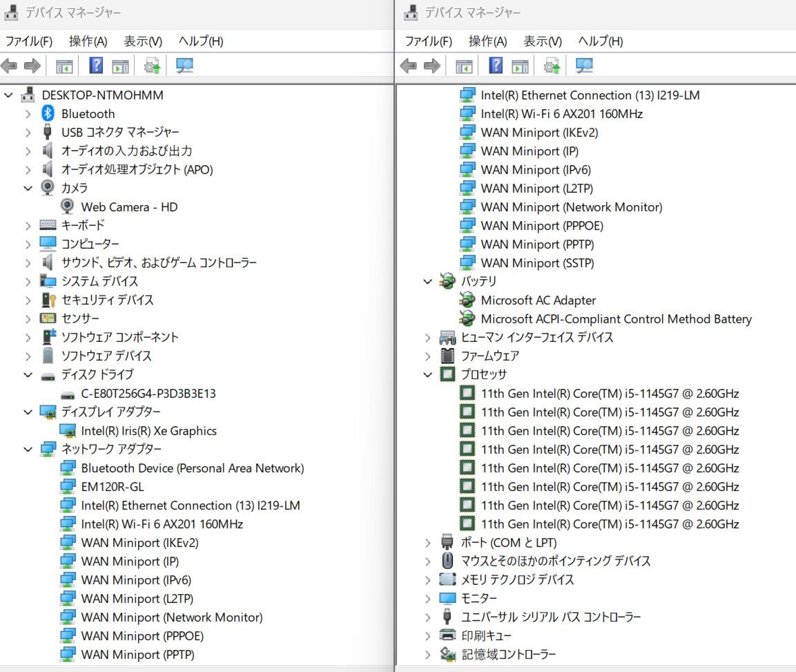The image size is (796, 672).
Task: Click Scan for hardware changes icon, left window
Action: 184,66
